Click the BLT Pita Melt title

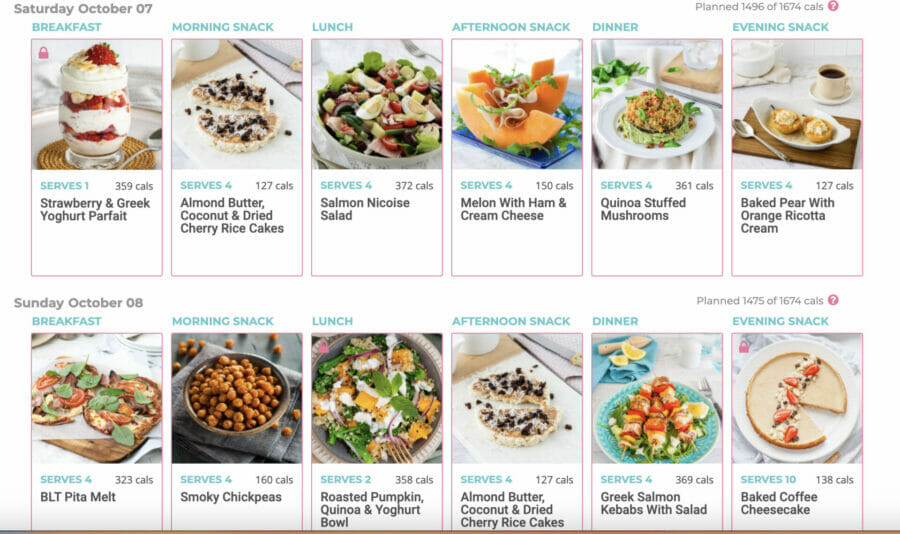[78, 497]
